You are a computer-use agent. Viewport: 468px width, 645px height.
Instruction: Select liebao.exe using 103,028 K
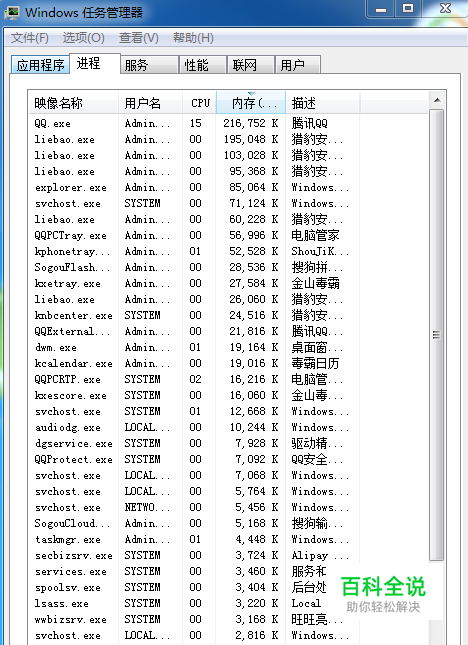(195, 155)
